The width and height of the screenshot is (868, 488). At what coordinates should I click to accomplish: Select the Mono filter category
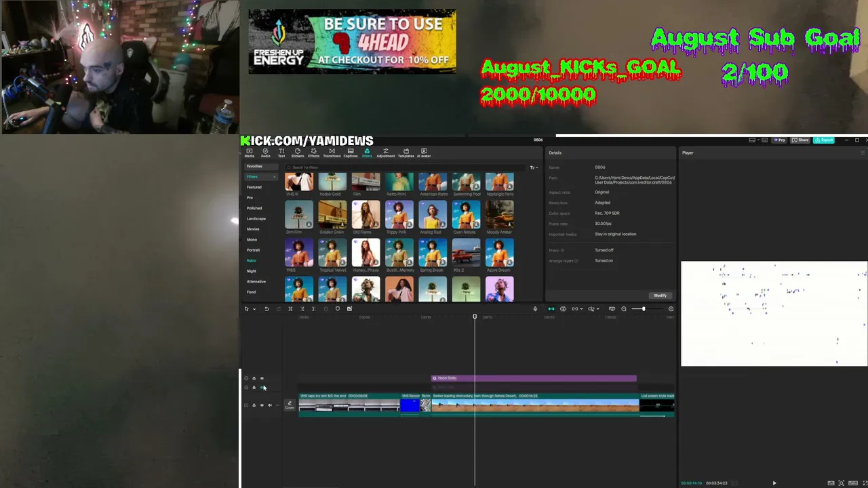[x=252, y=240]
